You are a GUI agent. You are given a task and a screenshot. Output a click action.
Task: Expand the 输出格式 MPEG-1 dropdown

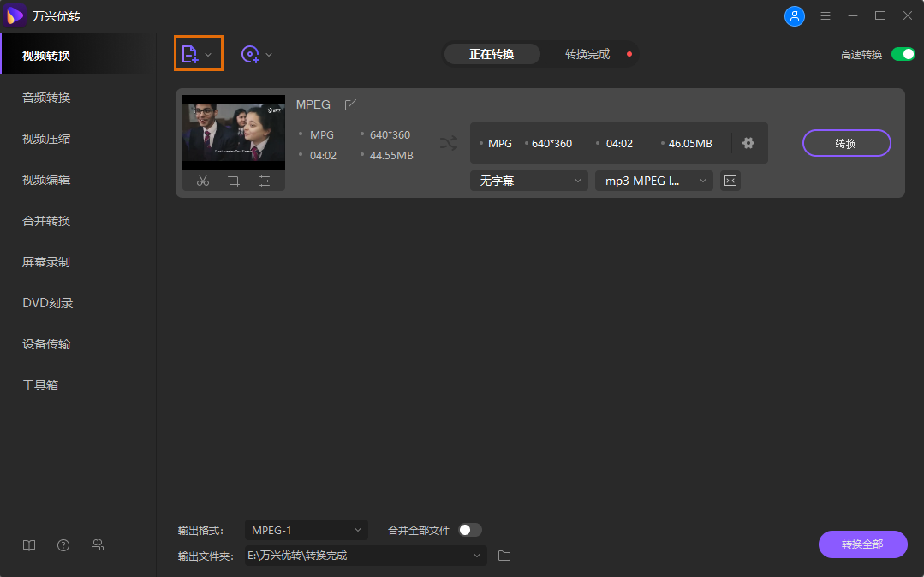coord(306,530)
